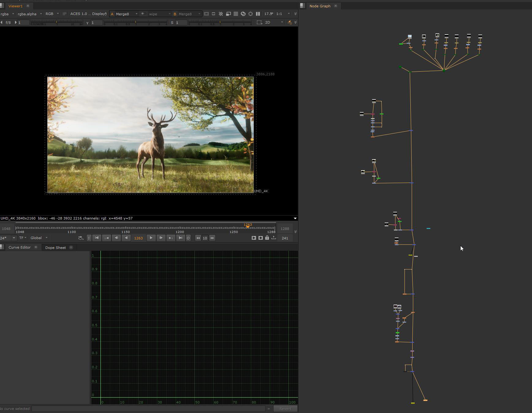Adjust the saturation slider
Image resolution: width=532 pixels, height=413 pixels.
click(x=220, y=22)
